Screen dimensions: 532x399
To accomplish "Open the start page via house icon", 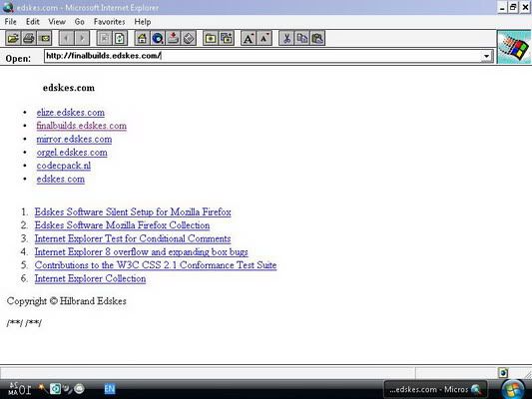I will [142, 38].
